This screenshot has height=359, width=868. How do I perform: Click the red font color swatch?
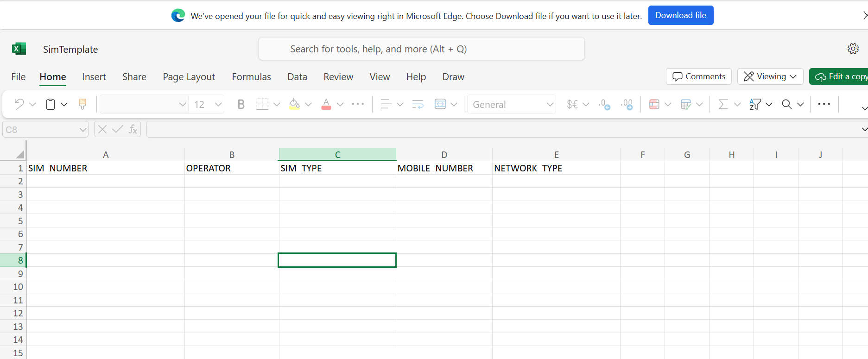(326, 104)
